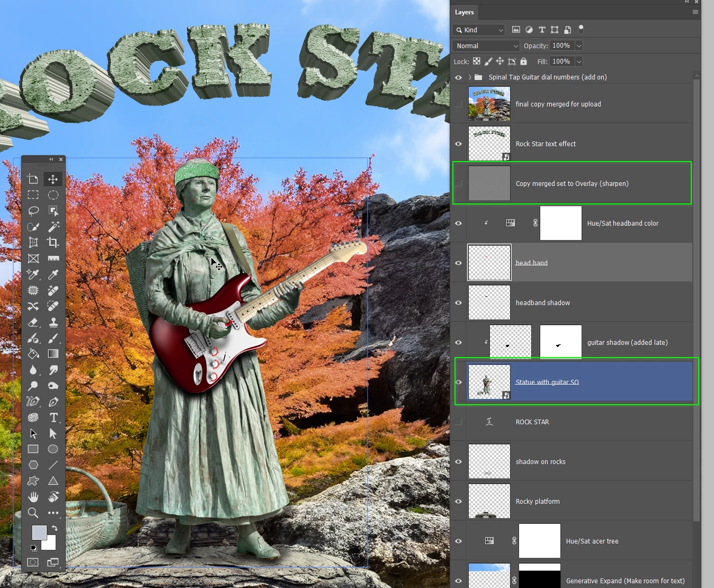
Task: Select the Artboard tool
Action: pos(33,179)
